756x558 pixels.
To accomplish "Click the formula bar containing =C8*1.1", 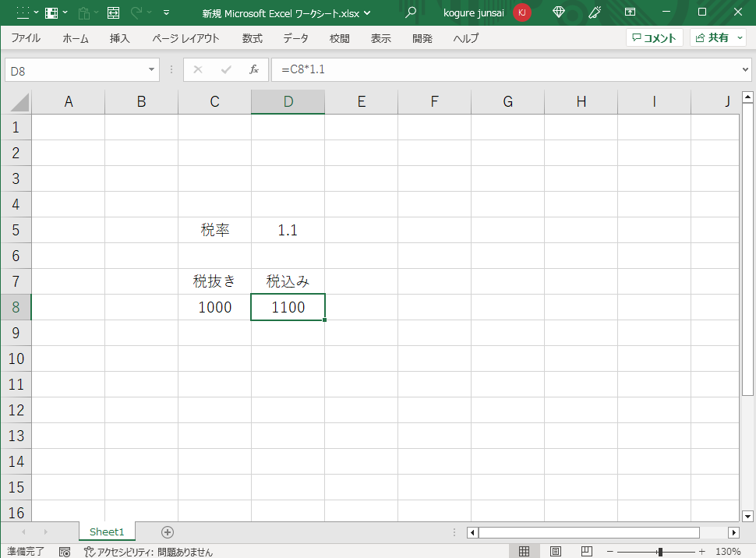I will 505,70.
